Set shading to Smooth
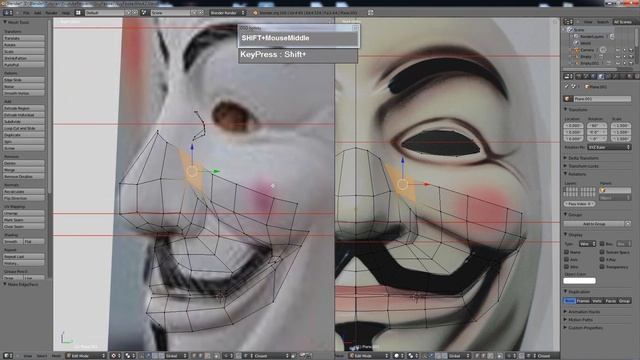 (x=13, y=242)
